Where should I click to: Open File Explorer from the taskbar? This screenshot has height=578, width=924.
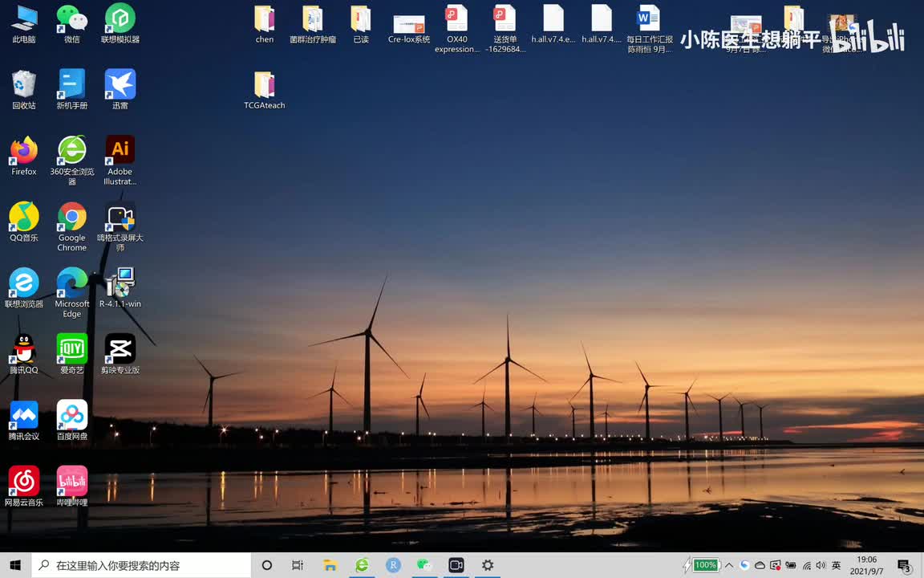pos(330,565)
